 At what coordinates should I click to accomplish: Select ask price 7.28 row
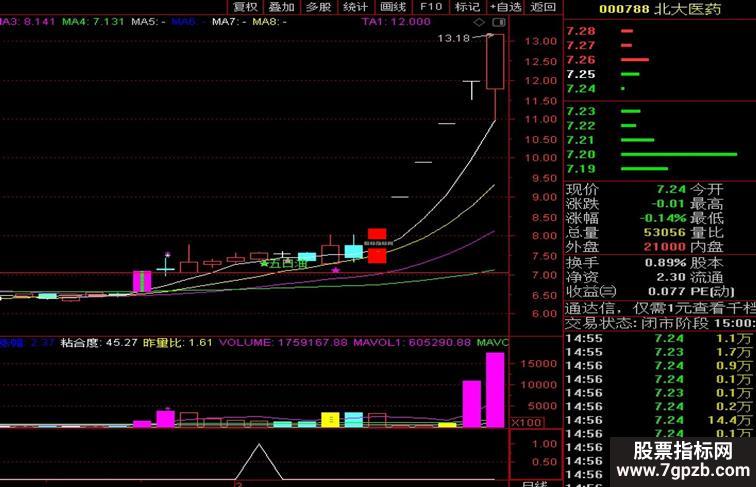[660, 31]
